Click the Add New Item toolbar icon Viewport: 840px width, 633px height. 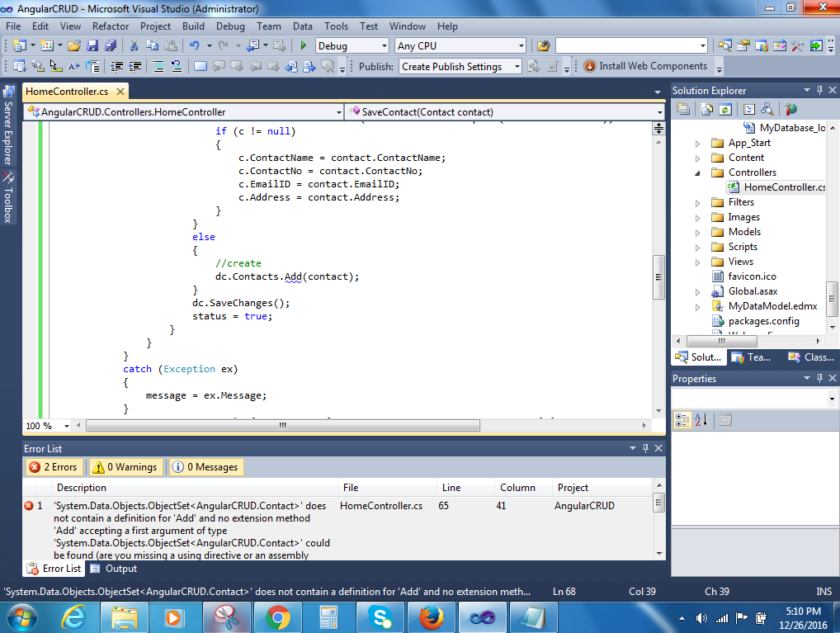[x=47, y=45]
